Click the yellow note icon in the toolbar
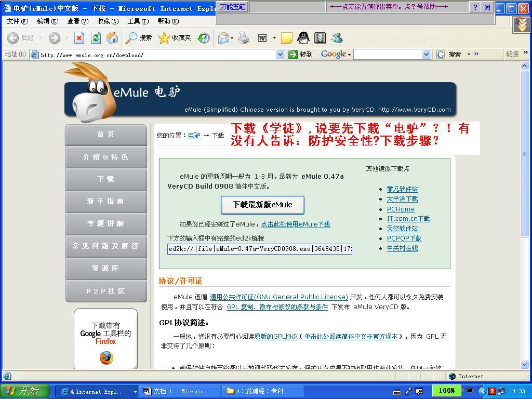 tap(287, 37)
